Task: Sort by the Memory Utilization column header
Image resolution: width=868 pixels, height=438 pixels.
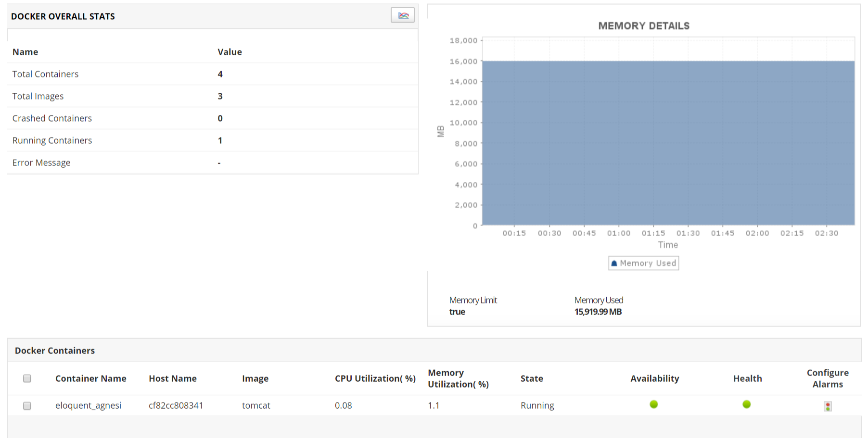Action: click(458, 378)
